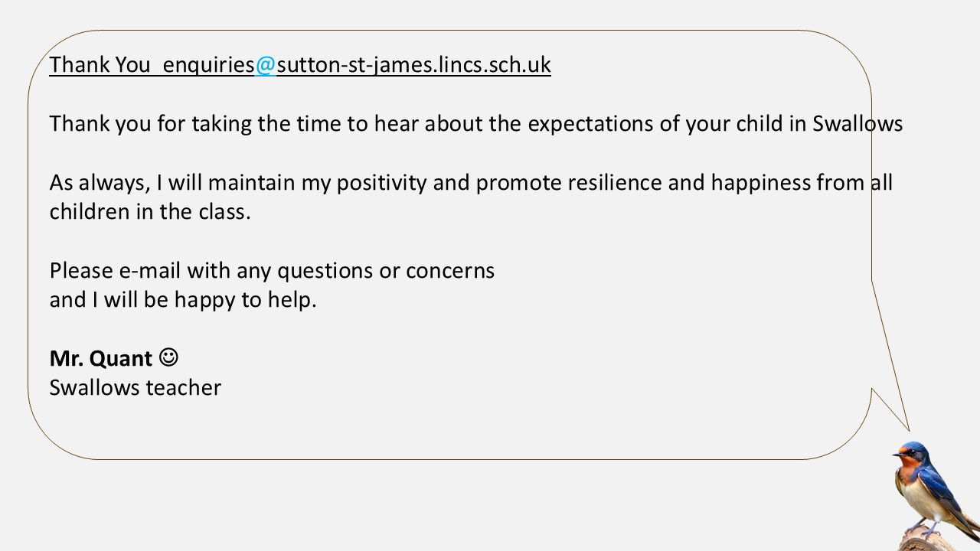The image size is (980, 551).
Task: Select the "Swallows teacher" text line
Action: tap(135, 388)
